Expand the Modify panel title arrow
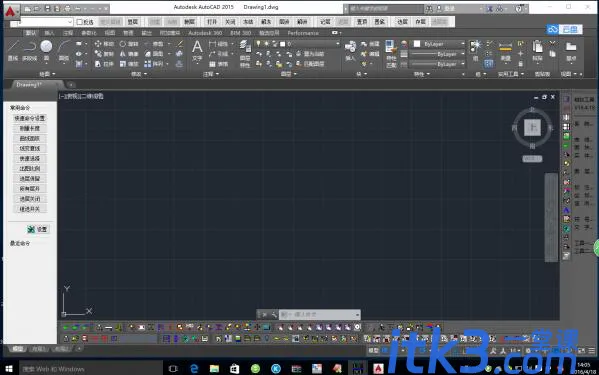599x375 pixels. [145, 74]
